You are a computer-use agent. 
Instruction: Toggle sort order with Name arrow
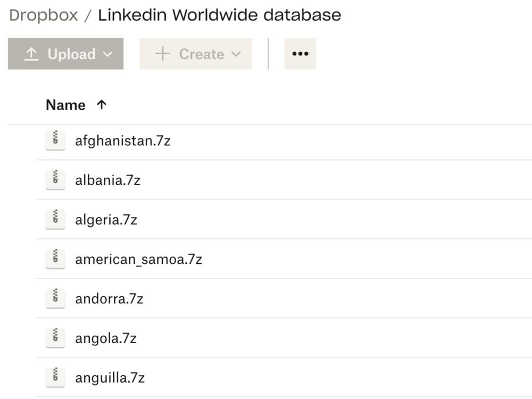click(x=102, y=105)
